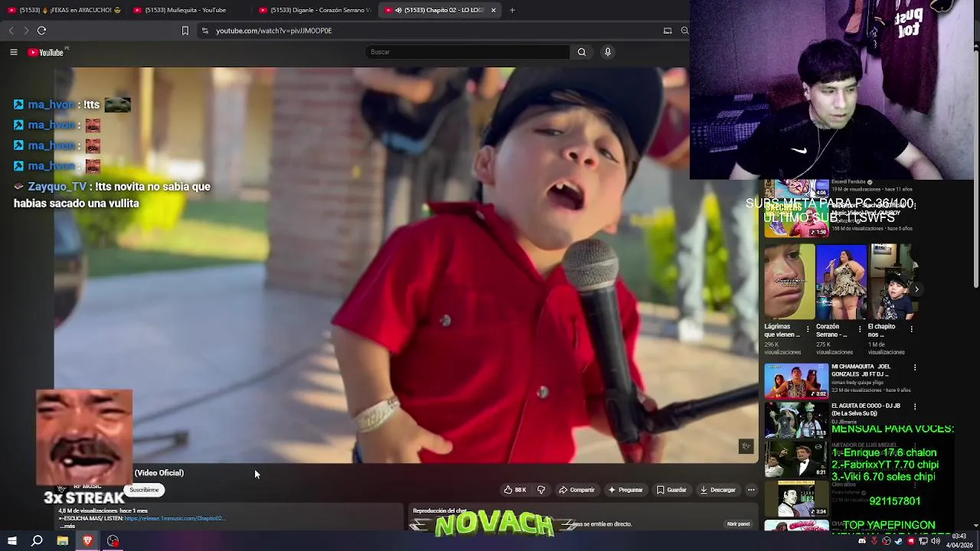This screenshot has height=551, width=980.
Task: Close the Chapito 02 tab
Action: [x=493, y=10]
